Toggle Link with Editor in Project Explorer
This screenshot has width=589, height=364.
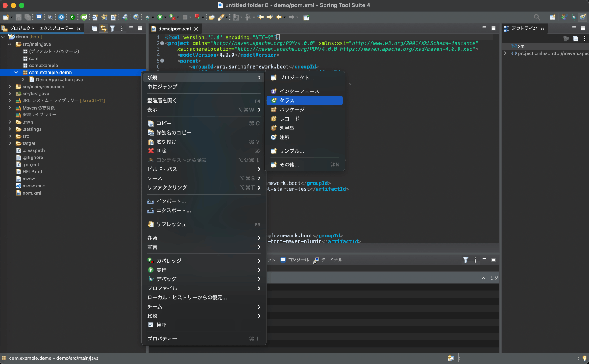(x=103, y=29)
